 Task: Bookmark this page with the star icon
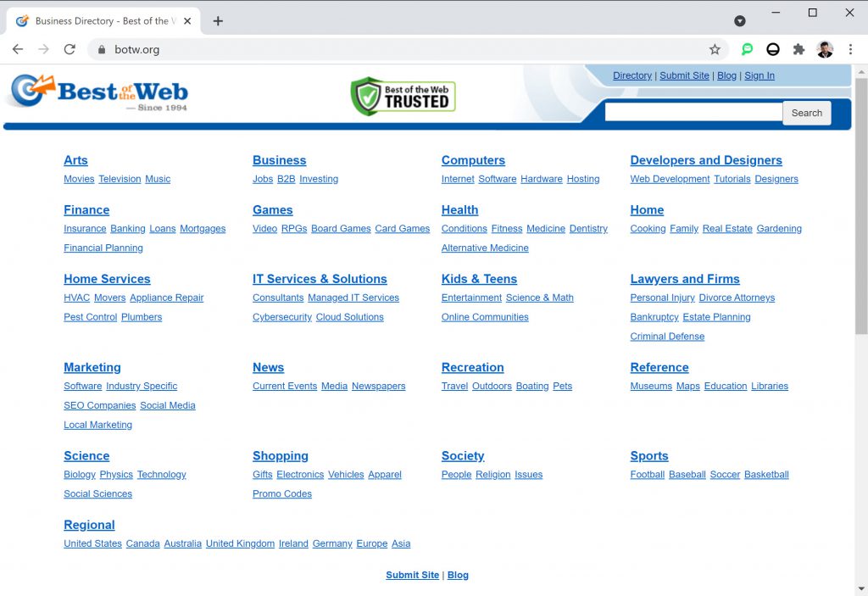point(715,49)
